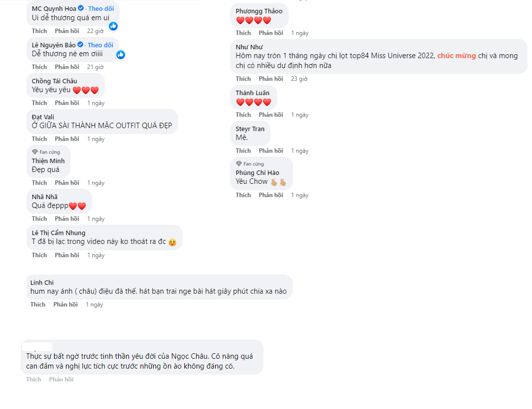Reply to the Ngọc Châu comment at bottom
The height and width of the screenshot is (409, 532).
(61, 379)
